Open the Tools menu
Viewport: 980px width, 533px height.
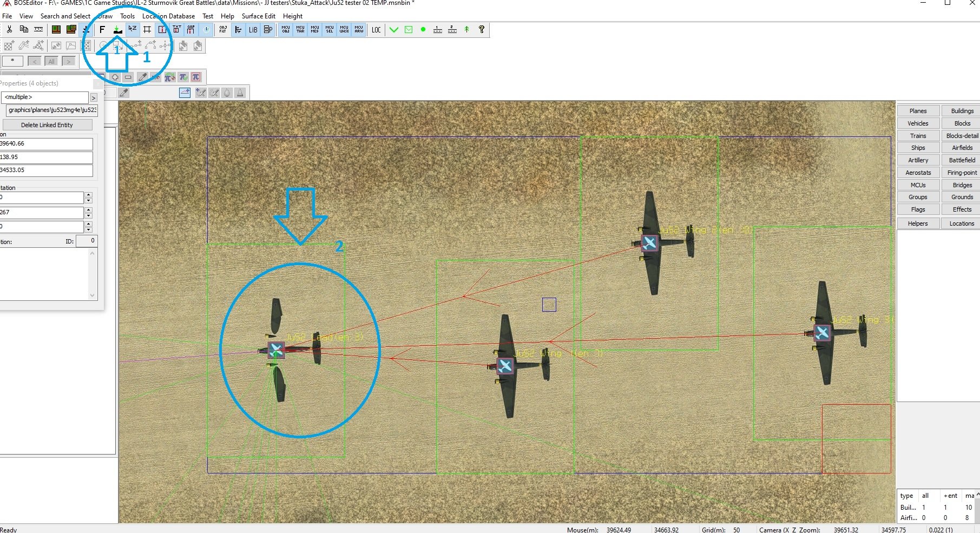coord(127,16)
